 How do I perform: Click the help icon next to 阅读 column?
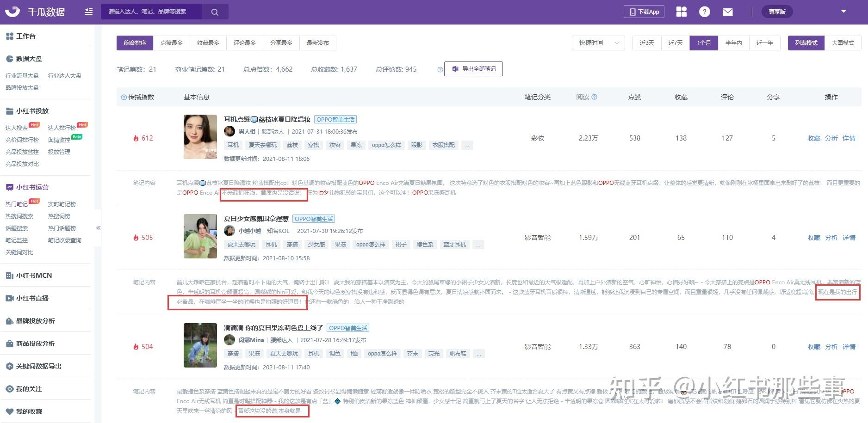tap(595, 97)
